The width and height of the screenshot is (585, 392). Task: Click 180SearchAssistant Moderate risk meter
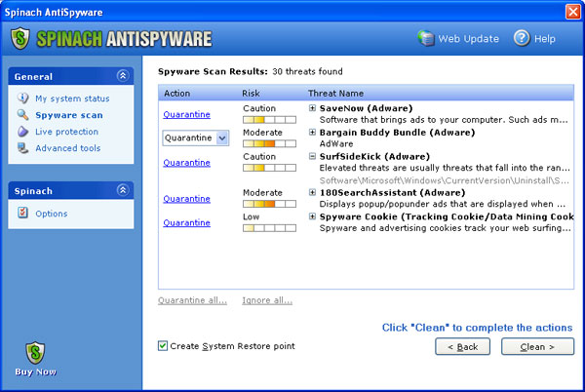(269, 204)
